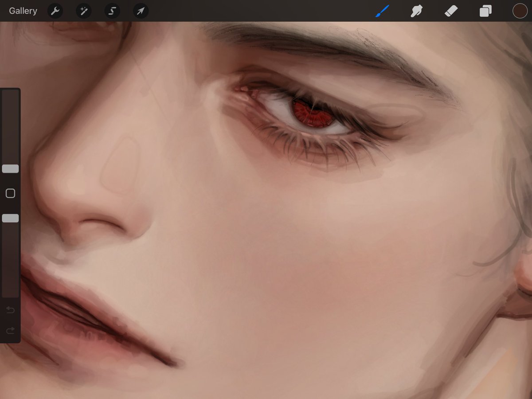Viewport: 532px width, 399px height.
Task: Select the Eraser tool
Action: pyautogui.click(x=451, y=11)
